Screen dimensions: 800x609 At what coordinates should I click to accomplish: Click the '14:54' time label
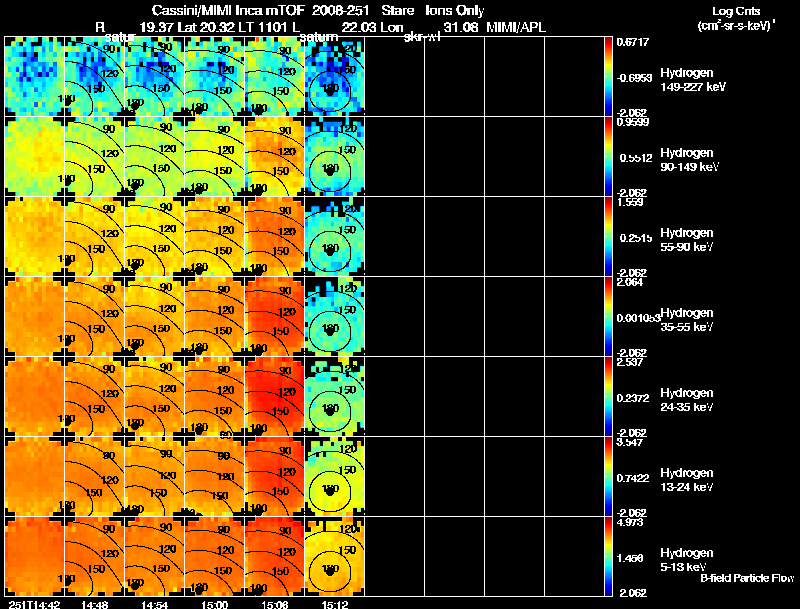coord(155,604)
